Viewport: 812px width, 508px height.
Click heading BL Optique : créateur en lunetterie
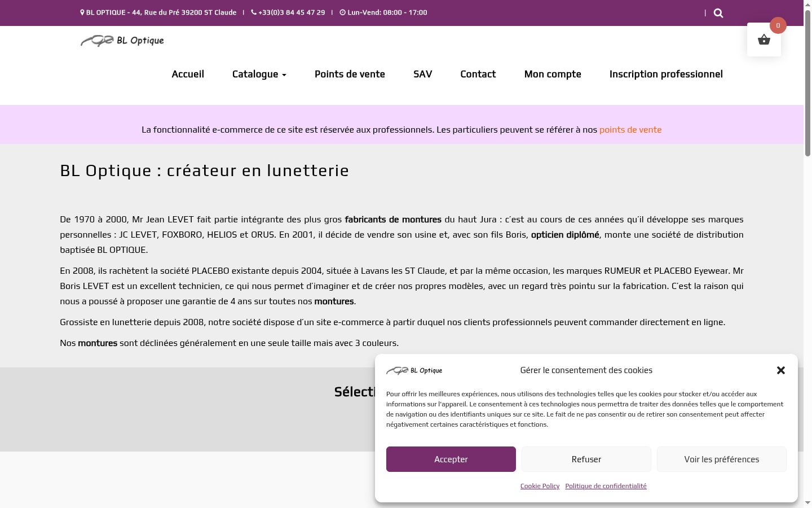pyautogui.click(x=204, y=170)
